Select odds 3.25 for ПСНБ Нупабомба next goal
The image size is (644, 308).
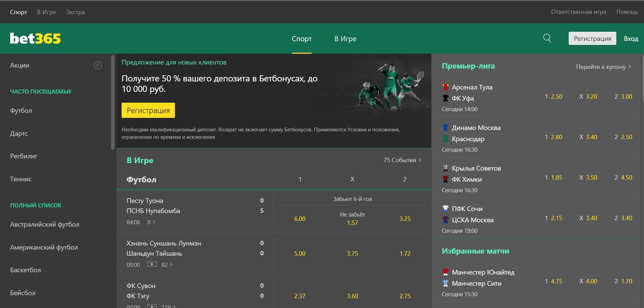tap(405, 219)
